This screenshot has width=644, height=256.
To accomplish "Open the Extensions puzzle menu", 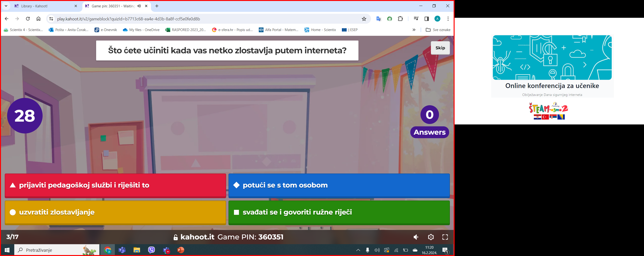I will [x=401, y=19].
